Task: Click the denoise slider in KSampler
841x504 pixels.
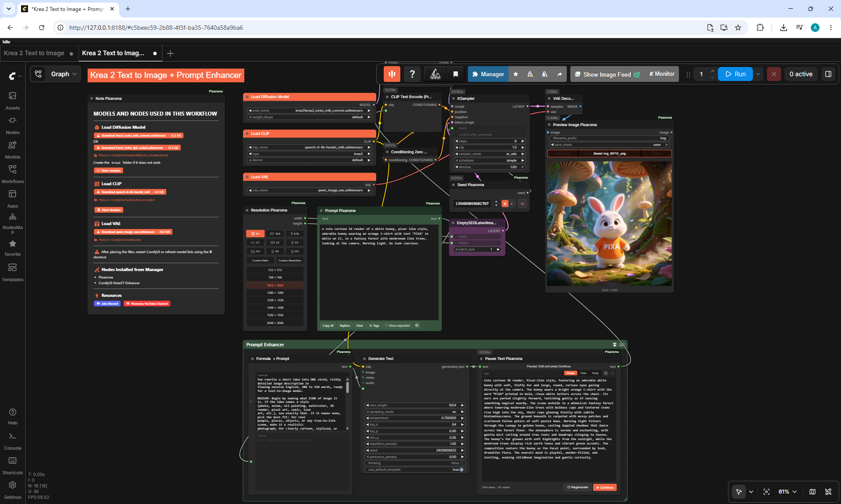Action: coord(489,167)
